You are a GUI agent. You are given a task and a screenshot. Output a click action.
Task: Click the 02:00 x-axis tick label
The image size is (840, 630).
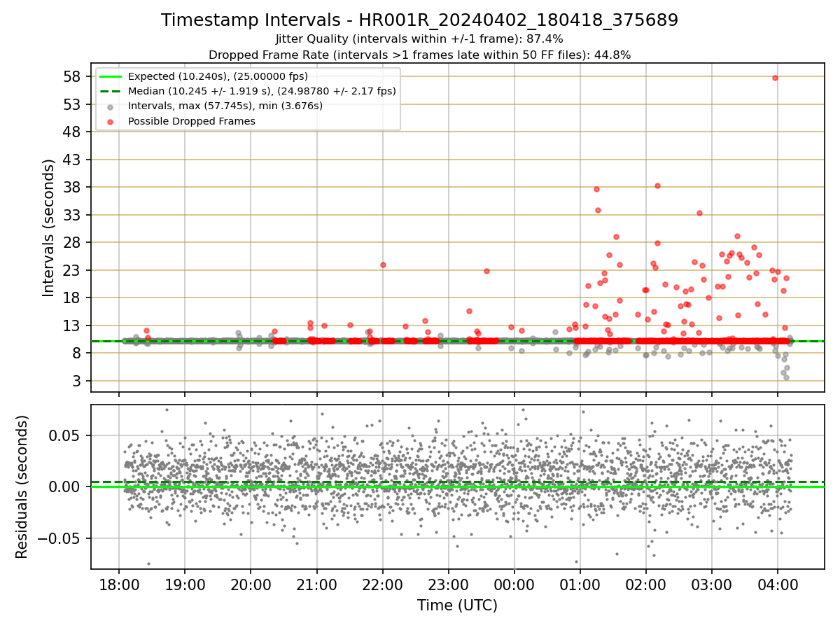646,584
